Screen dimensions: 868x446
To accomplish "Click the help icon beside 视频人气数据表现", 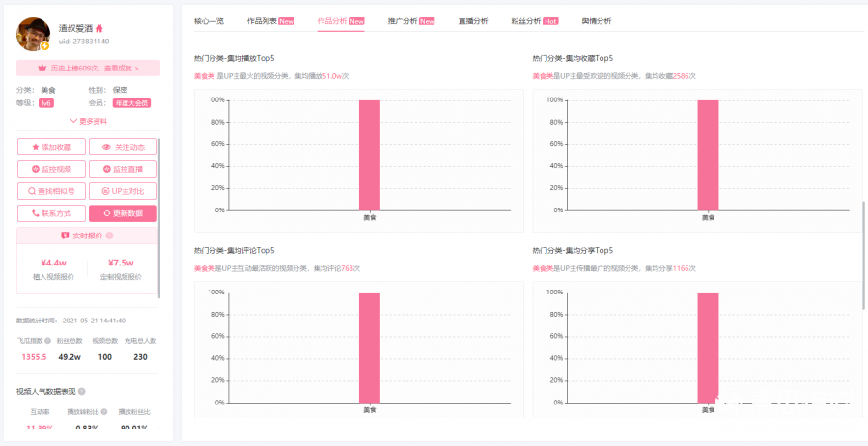I will tap(81, 391).
